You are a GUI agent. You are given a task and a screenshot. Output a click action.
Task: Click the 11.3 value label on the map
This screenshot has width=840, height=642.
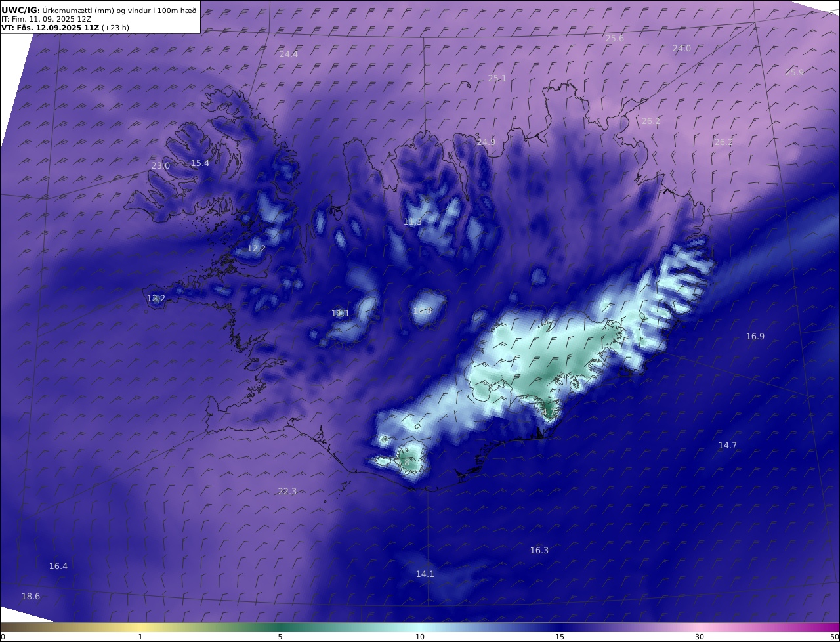click(413, 222)
